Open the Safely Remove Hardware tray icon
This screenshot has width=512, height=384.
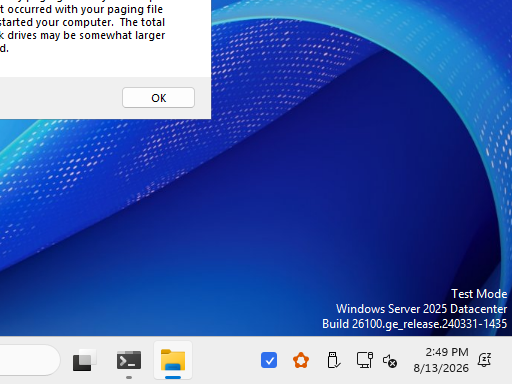(333, 360)
